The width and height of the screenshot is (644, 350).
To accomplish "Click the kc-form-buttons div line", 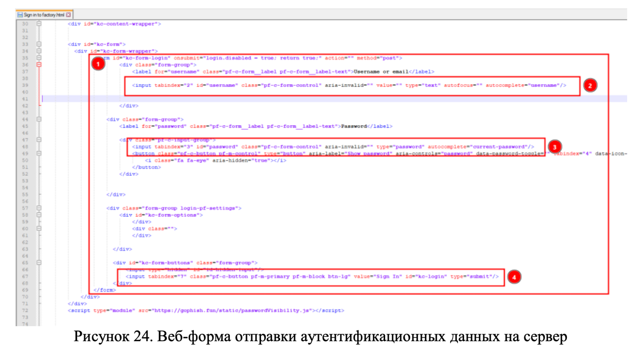I will point(185,263).
